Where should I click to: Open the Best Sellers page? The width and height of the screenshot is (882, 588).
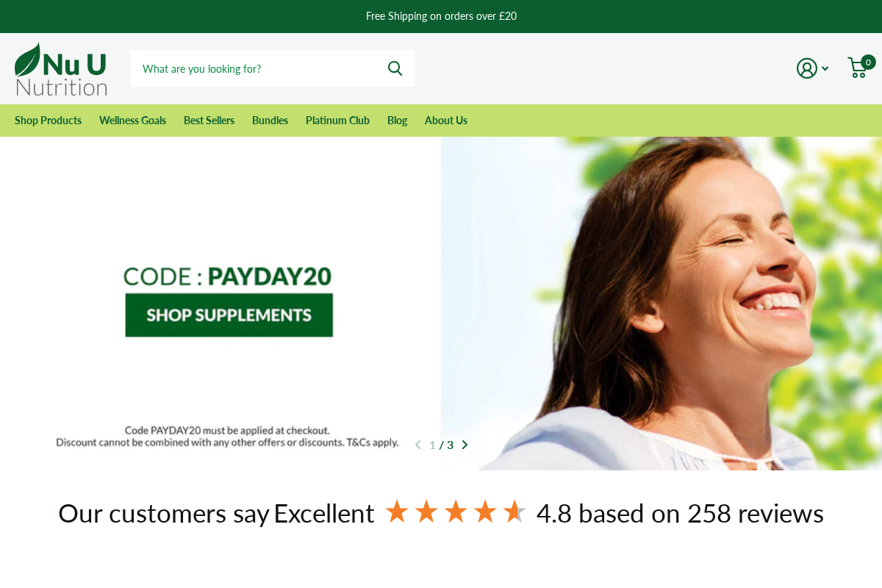tap(209, 121)
